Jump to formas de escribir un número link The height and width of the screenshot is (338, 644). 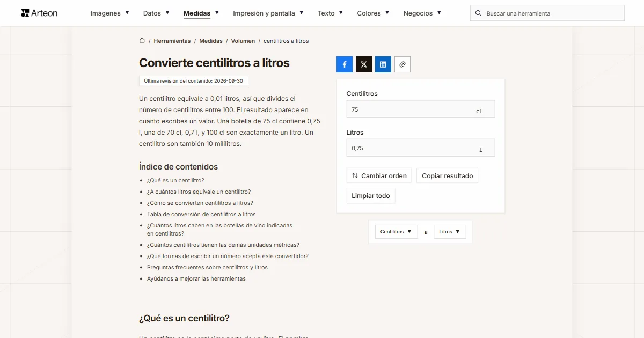point(228,256)
